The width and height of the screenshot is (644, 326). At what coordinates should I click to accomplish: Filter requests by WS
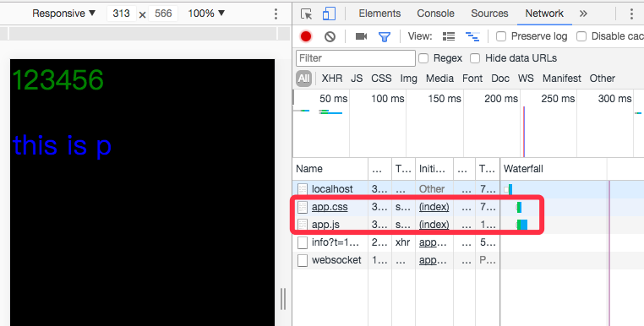point(526,79)
